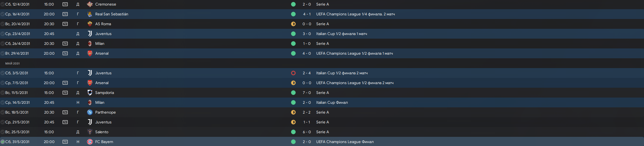
Task: Click the FC Bayern club badge
Action: coord(90,142)
